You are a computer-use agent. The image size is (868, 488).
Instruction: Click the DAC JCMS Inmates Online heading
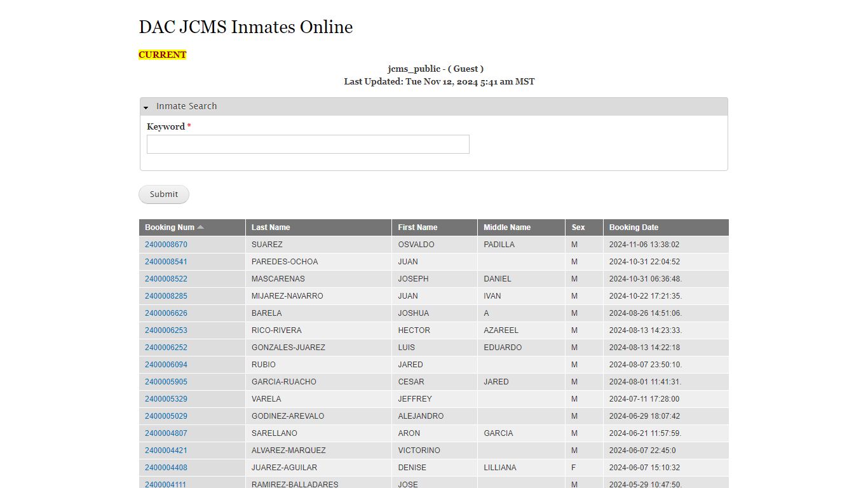tap(246, 27)
